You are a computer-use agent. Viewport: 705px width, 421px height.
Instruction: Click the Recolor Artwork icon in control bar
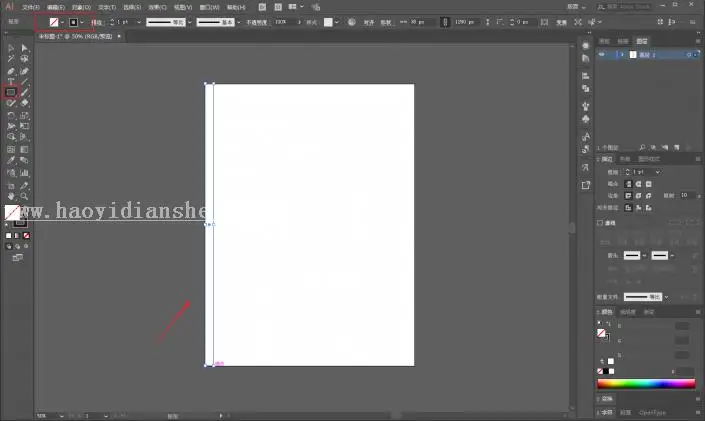[352, 22]
